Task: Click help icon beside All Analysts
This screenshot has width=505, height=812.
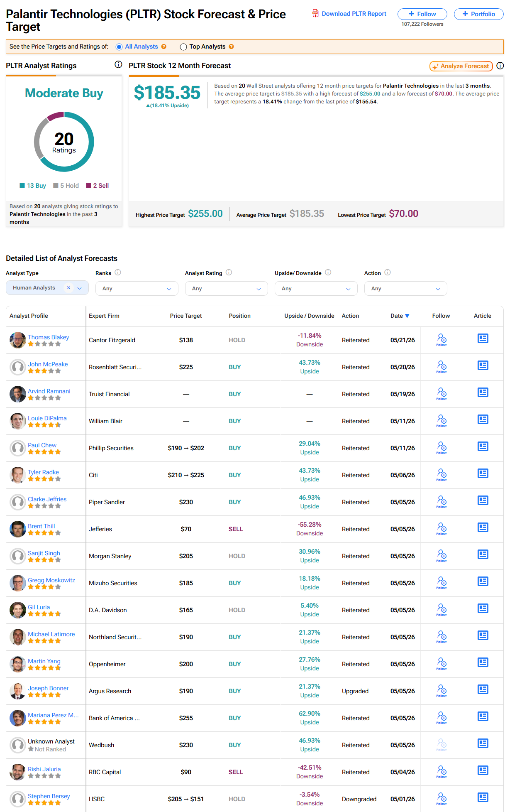Action: (164, 47)
